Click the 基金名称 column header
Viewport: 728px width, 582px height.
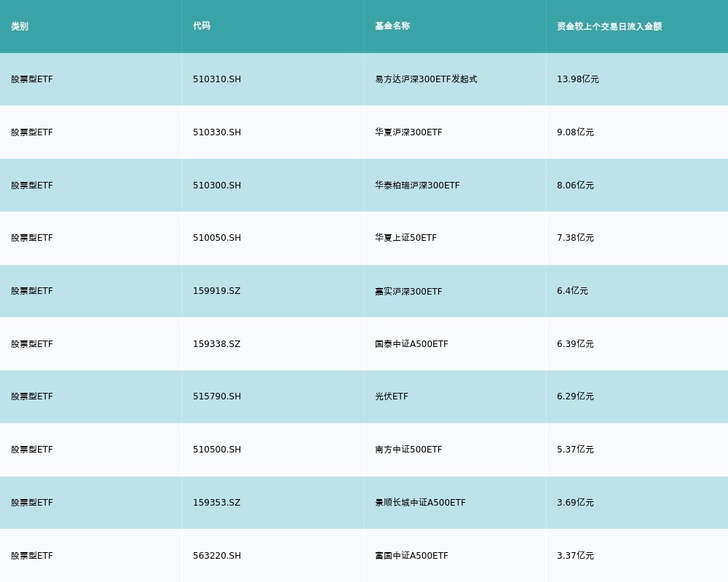392,26
